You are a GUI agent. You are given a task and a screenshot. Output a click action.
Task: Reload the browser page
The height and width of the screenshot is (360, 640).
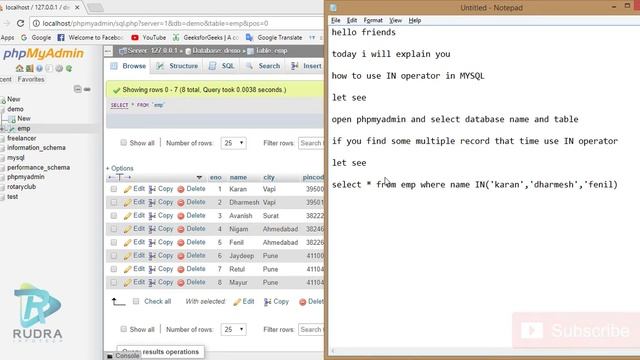20,23
